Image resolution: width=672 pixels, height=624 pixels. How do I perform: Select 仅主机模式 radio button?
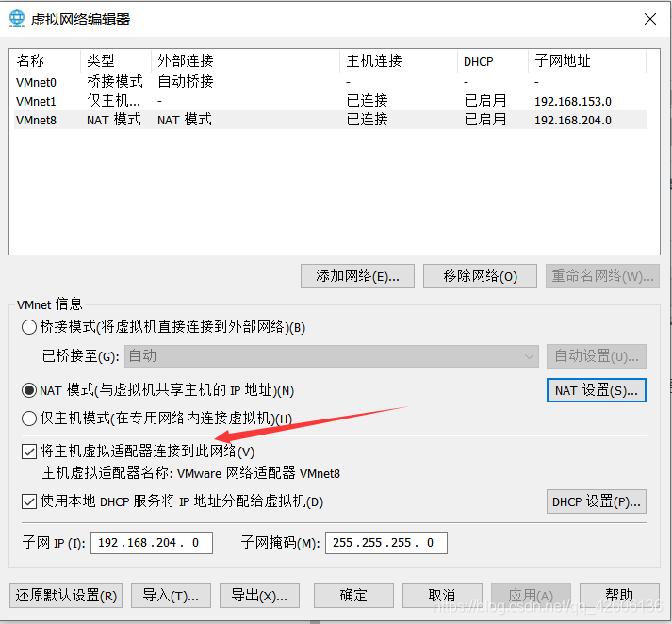click(x=29, y=418)
